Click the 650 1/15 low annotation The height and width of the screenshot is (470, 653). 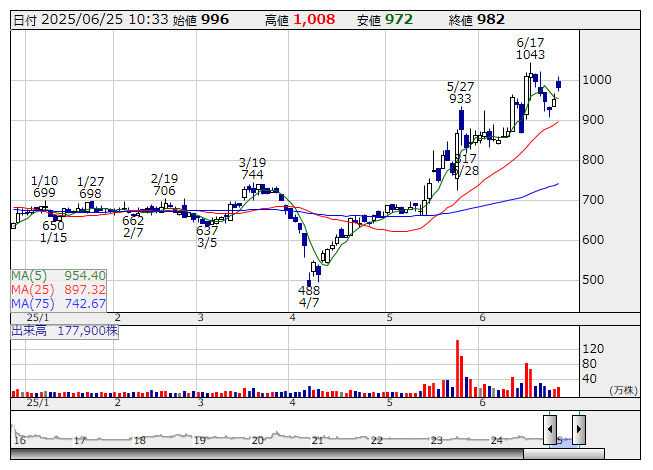coord(53,232)
